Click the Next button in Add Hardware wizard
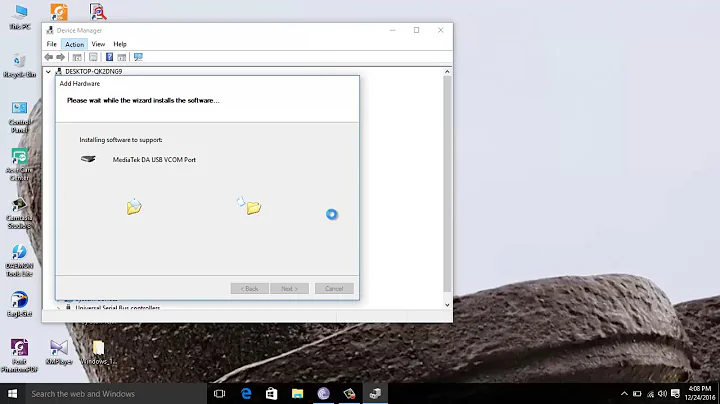The width and height of the screenshot is (720, 404). click(x=289, y=288)
